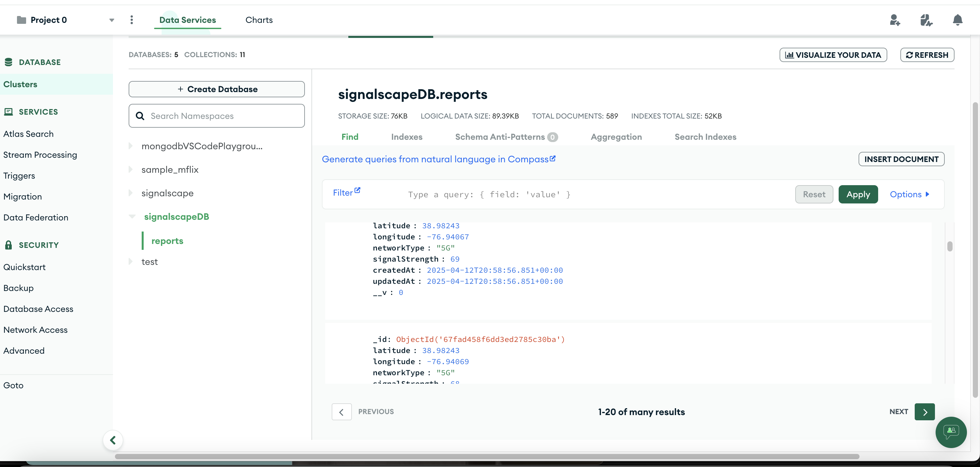Click the previous page arrow button
This screenshot has width=980, height=467.
click(x=341, y=412)
